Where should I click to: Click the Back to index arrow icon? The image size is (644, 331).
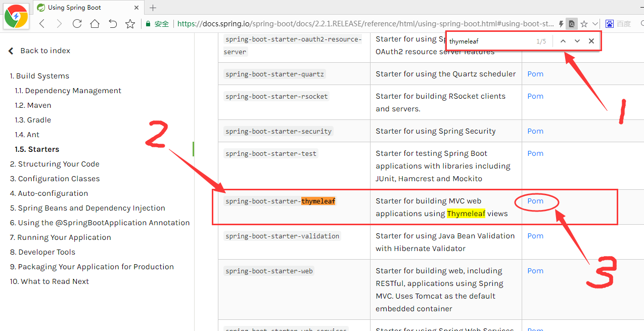pyautogui.click(x=11, y=51)
